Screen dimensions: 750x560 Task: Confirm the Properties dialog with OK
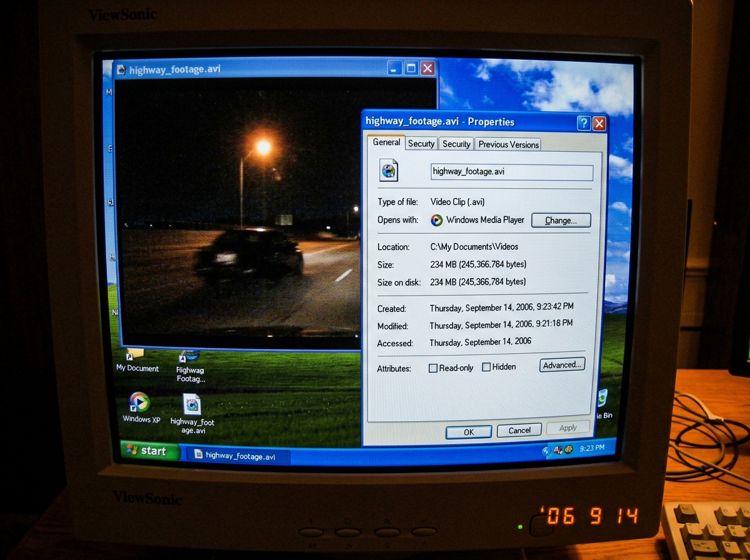(x=469, y=432)
